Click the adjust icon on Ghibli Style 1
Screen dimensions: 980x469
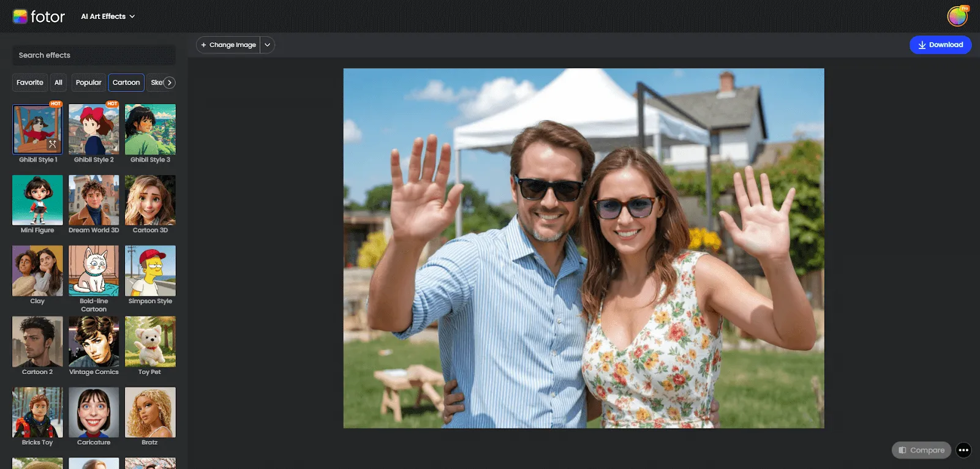point(53,144)
